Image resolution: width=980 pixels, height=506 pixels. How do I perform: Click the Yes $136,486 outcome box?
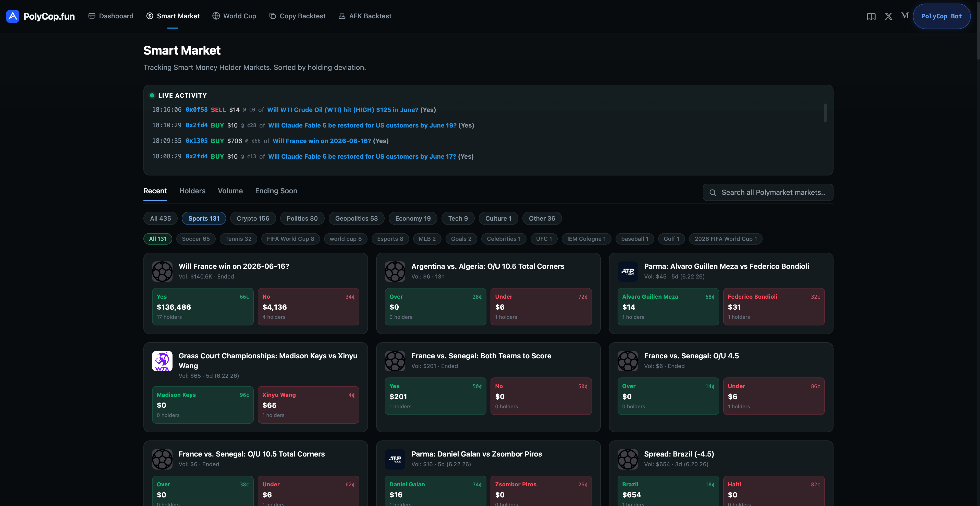click(x=203, y=306)
